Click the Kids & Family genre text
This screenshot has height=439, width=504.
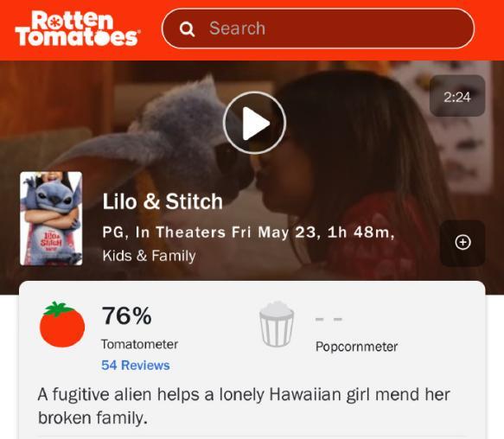click(x=149, y=256)
